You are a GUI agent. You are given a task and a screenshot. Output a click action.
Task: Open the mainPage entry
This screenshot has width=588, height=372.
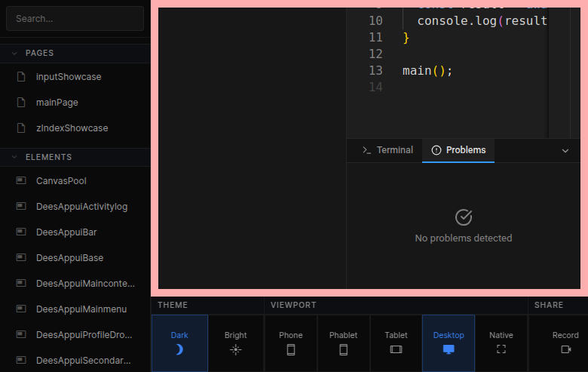[57, 103]
